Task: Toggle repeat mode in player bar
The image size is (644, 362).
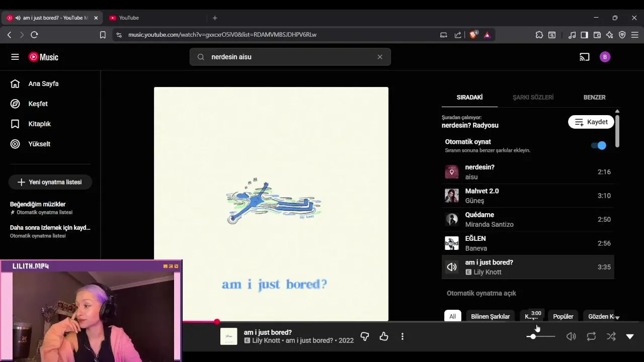Action: click(x=591, y=336)
